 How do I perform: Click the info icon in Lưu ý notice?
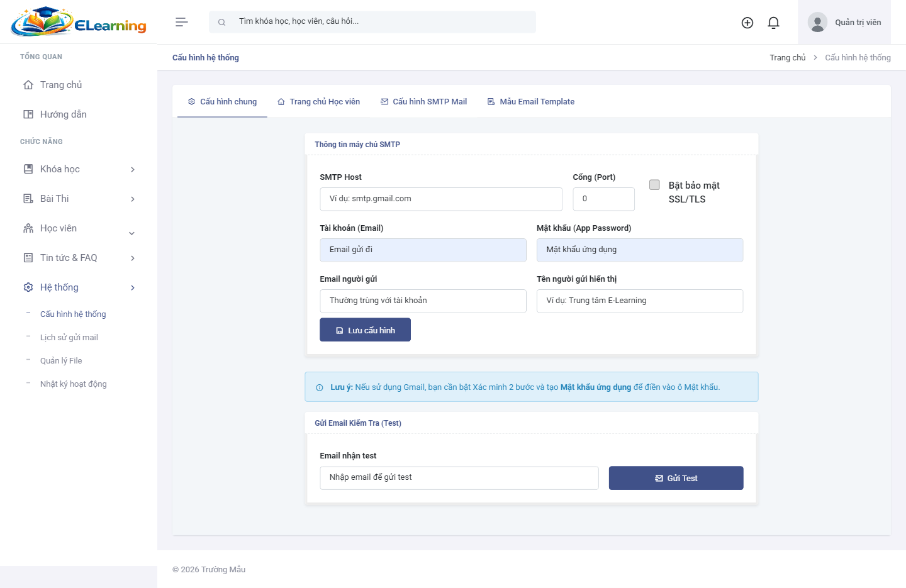(x=320, y=387)
